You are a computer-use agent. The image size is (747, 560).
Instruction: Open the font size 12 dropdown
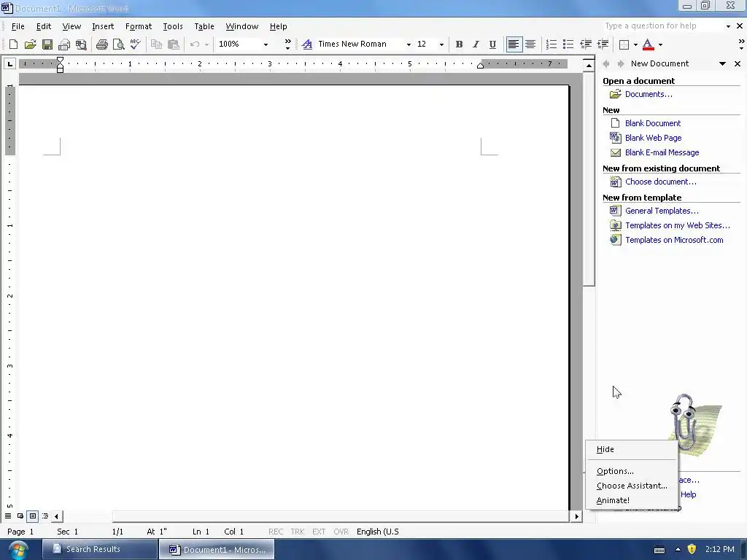pyautogui.click(x=441, y=44)
